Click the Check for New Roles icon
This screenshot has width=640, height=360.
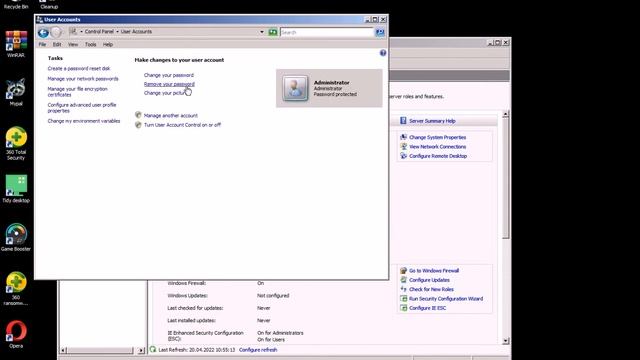point(404,289)
